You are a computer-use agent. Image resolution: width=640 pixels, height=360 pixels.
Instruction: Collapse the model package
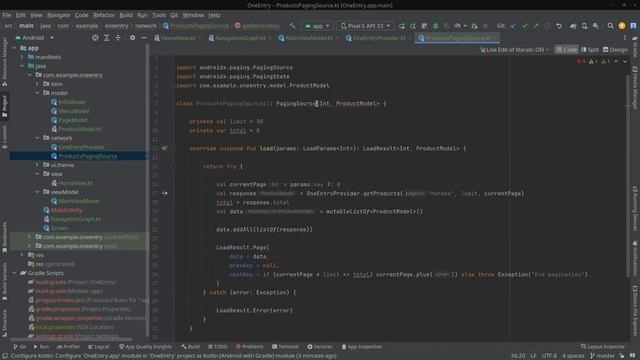37,93
